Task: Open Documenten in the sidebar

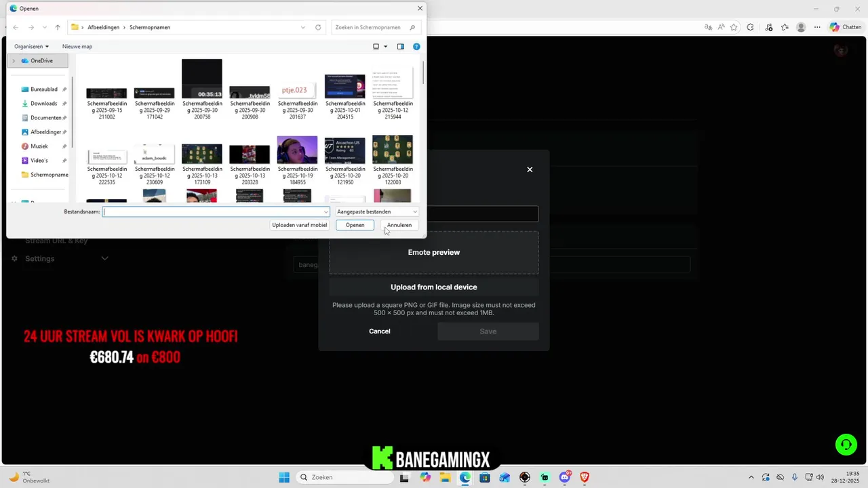Action: coord(43,118)
